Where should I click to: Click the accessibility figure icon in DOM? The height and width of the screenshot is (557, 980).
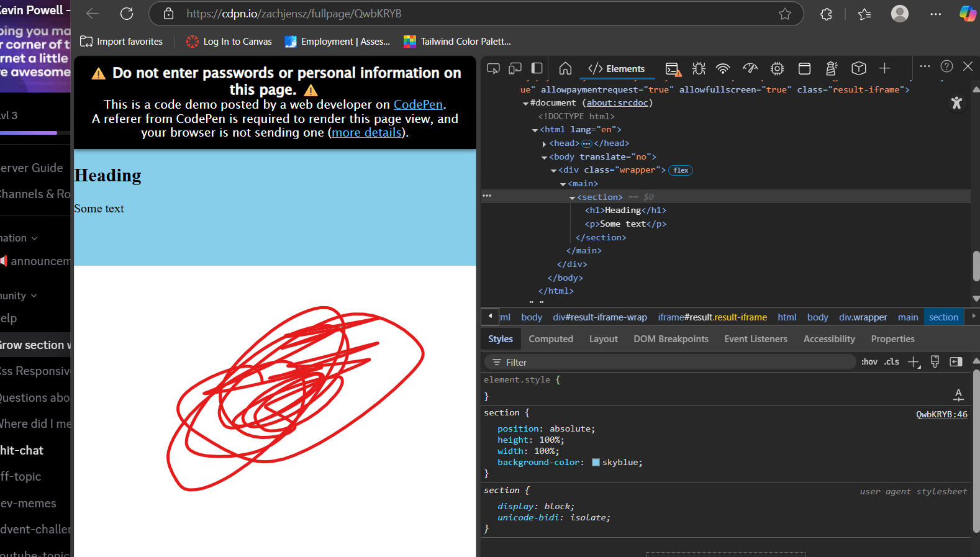pos(956,103)
